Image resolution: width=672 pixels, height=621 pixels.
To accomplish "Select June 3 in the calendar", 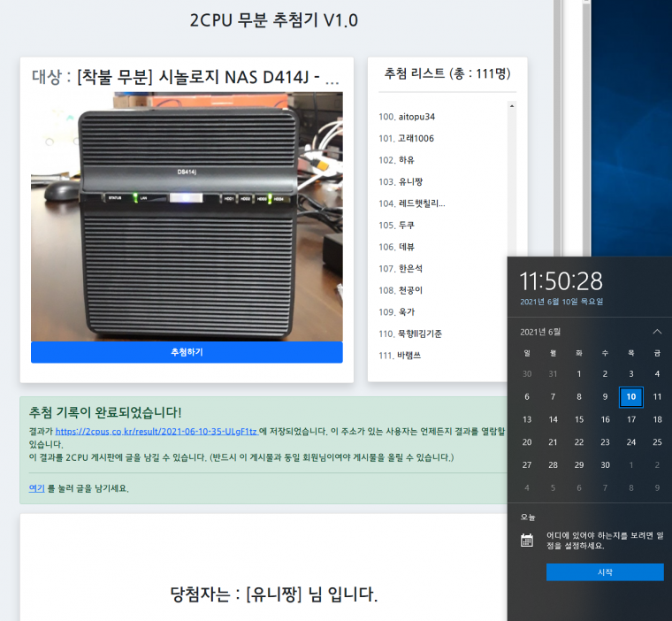I will (630, 374).
